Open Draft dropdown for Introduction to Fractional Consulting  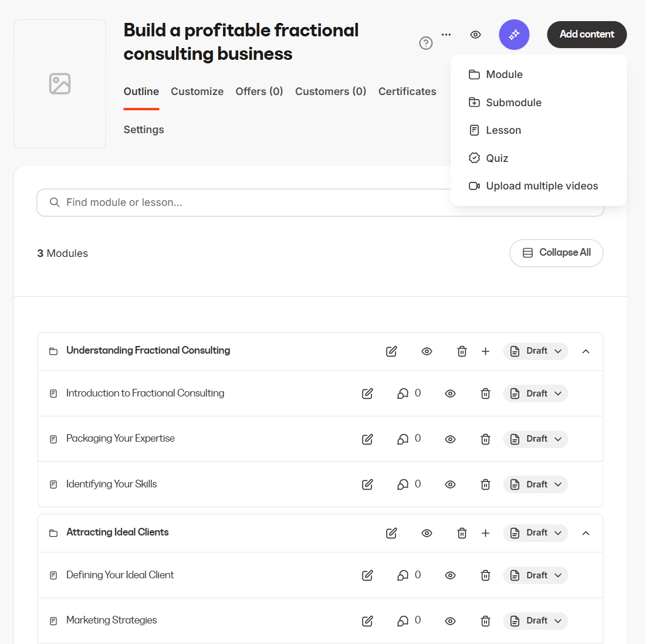[536, 394]
